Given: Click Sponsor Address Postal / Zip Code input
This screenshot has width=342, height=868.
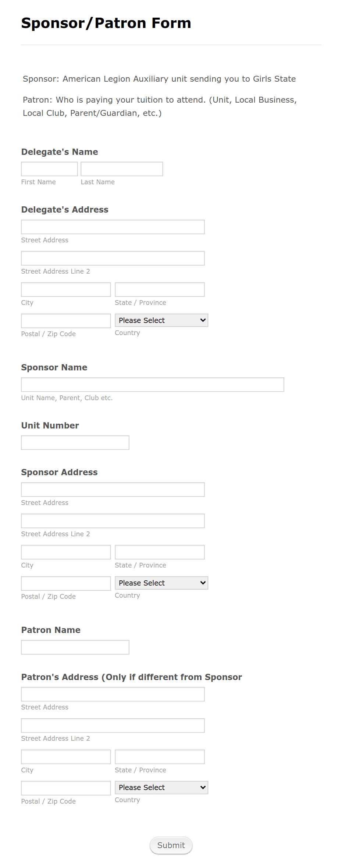Looking at the screenshot, I should tap(66, 583).
